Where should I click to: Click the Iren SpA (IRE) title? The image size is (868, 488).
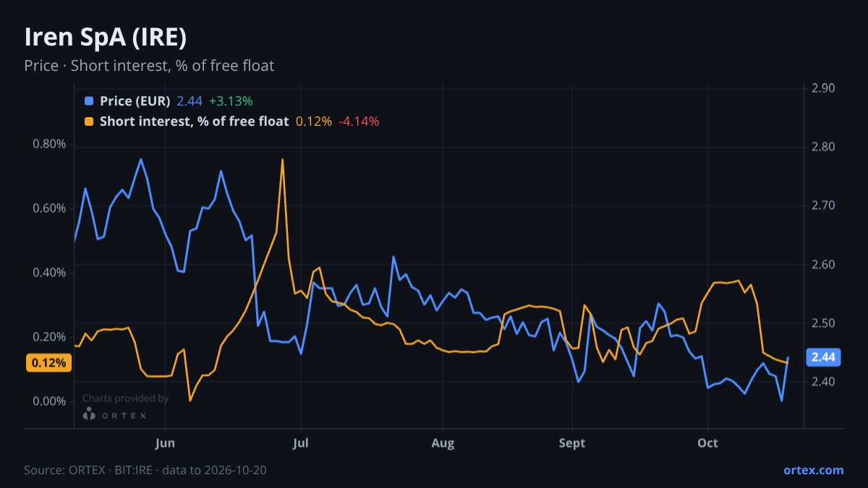click(x=106, y=37)
